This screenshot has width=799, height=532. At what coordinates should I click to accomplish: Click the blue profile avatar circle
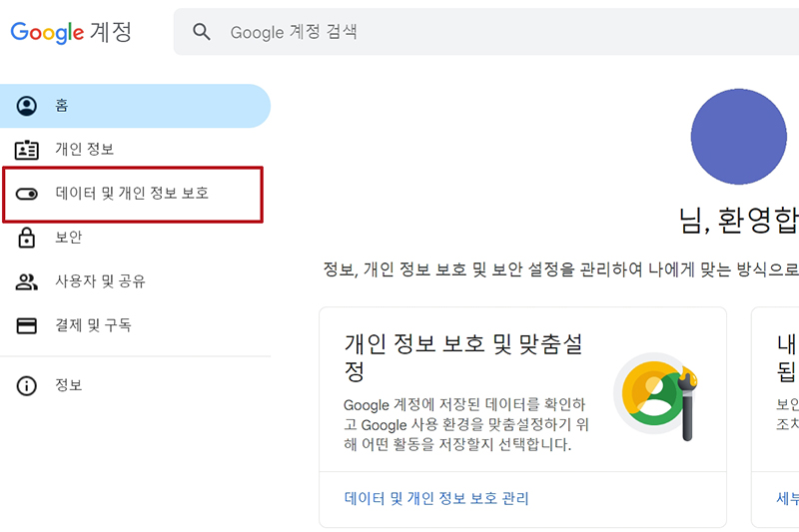pos(738,137)
